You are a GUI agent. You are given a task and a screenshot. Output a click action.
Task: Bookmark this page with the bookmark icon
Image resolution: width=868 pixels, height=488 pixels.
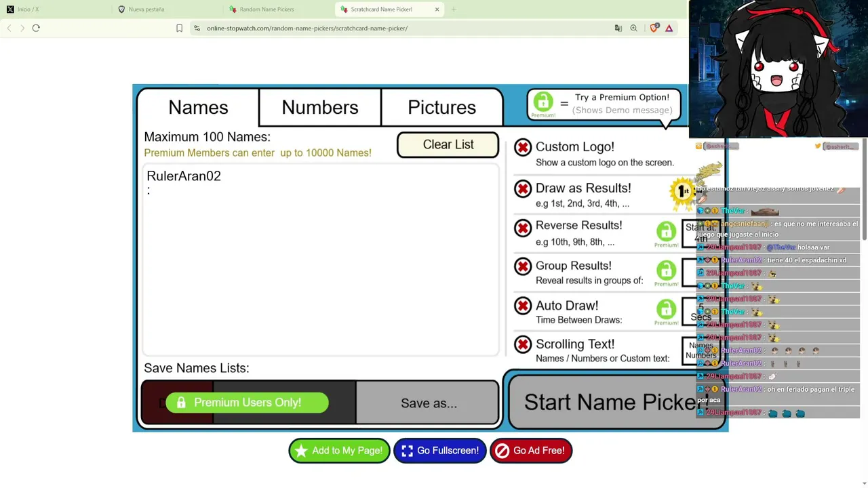click(x=179, y=28)
